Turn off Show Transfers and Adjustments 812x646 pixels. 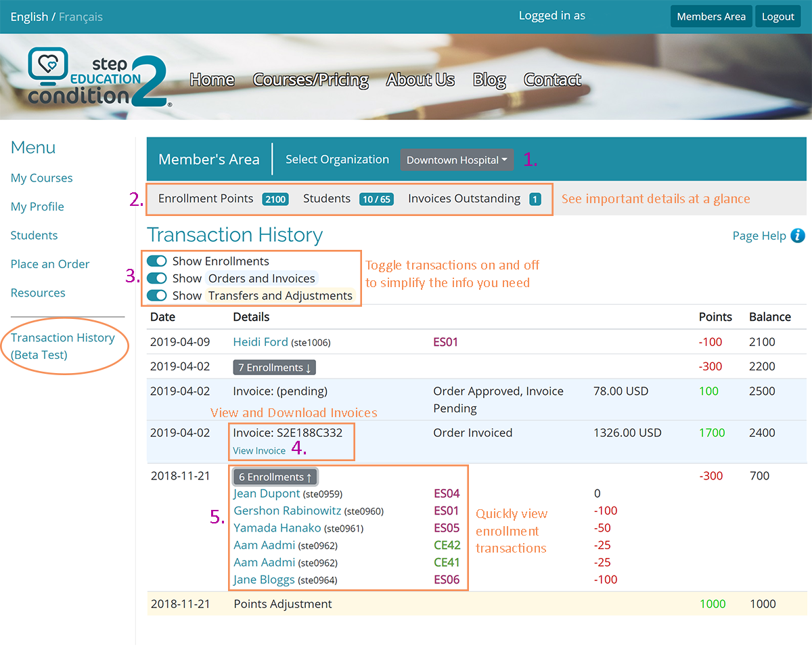[x=157, y=296]
